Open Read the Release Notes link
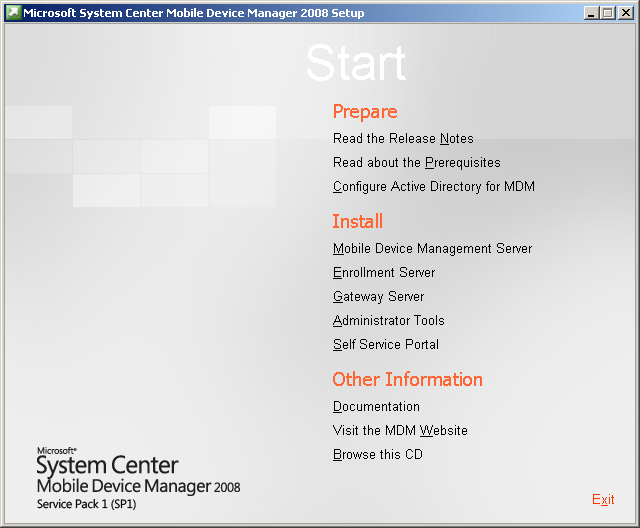 tap(403, 139)
